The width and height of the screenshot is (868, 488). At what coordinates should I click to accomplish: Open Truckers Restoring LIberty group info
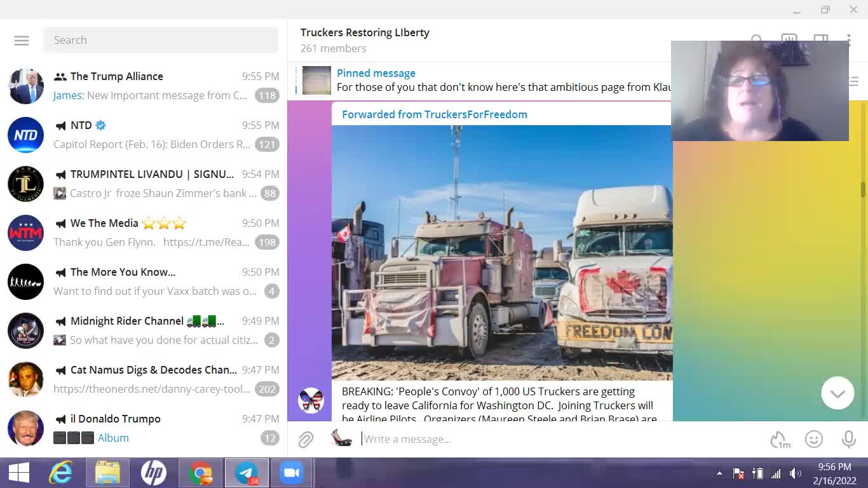point(365,32)
